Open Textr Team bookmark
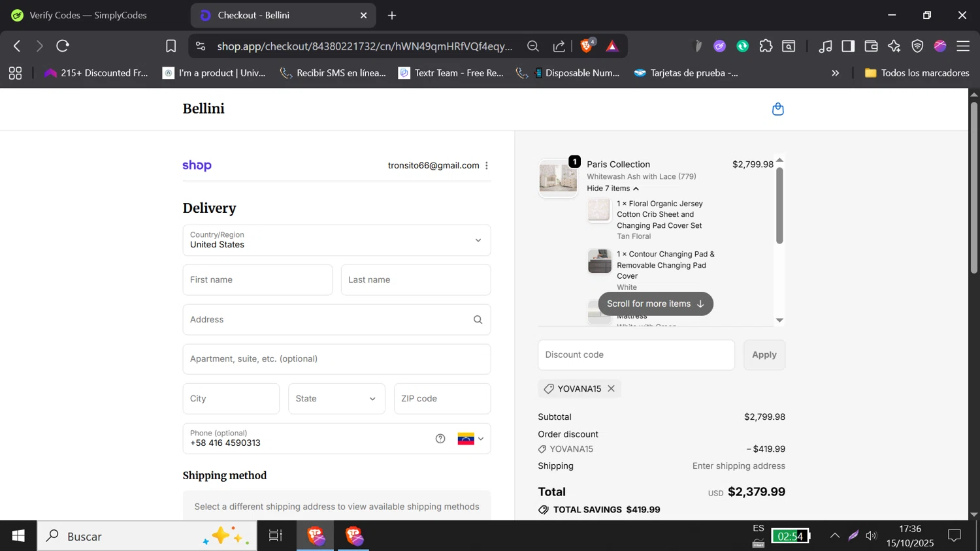980x551 pixels. pos(451,73)
